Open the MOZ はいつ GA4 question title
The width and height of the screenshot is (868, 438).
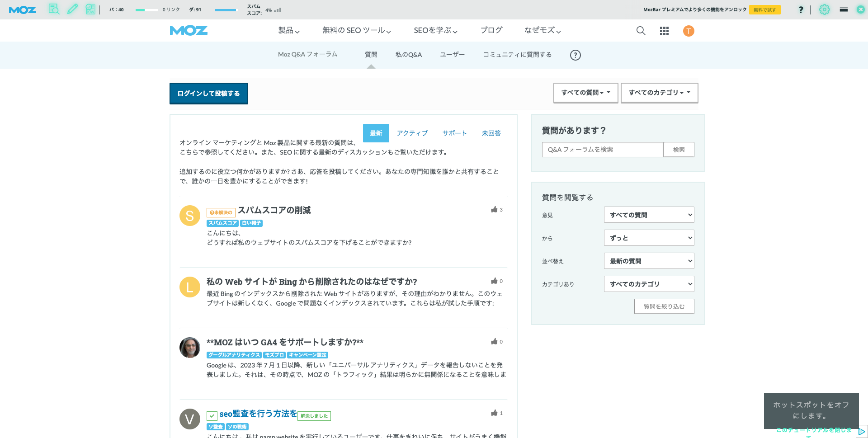click(285, 342)
